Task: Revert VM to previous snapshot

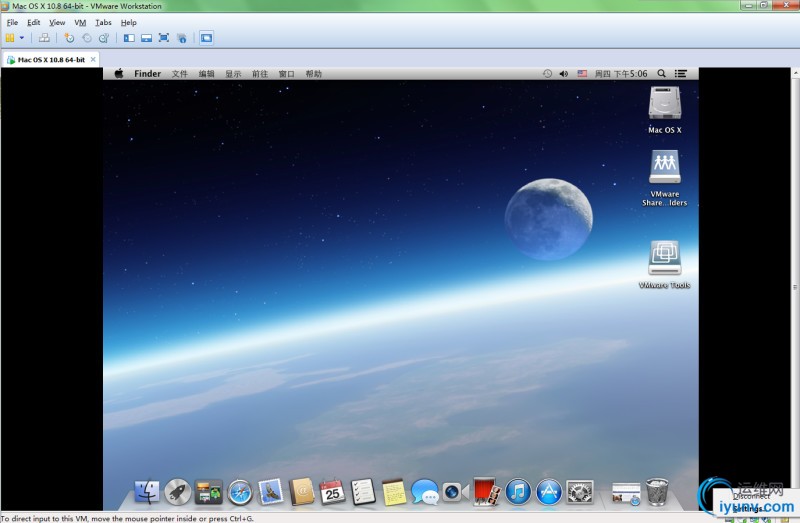Action: click(x=87, y=38)
